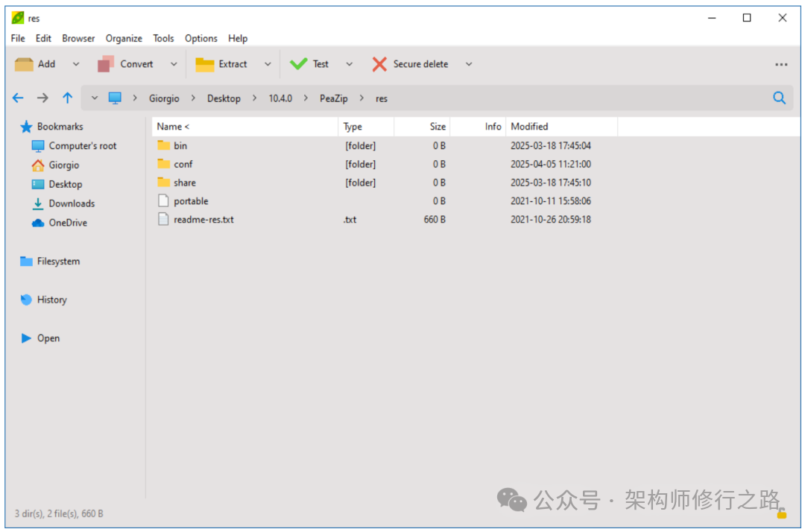Click the Computer's root monitor icon
The width and height of the screenshot is (805, 532).
point(38,146)
